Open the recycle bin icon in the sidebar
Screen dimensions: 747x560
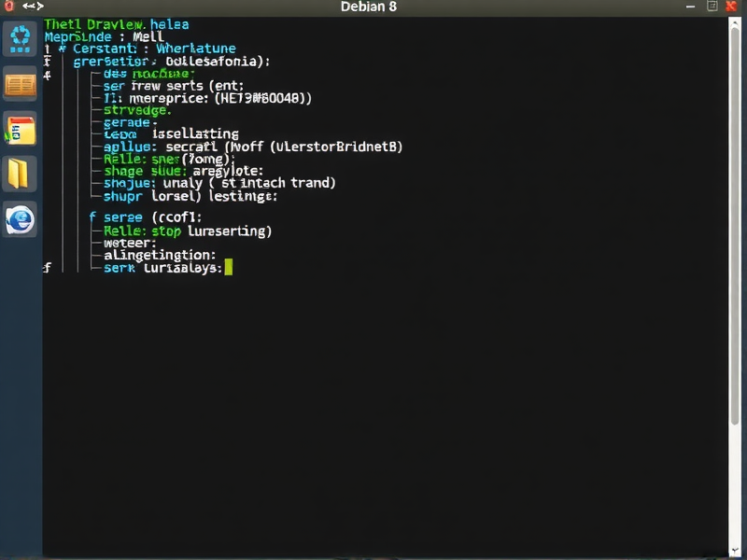pos(20,39)
